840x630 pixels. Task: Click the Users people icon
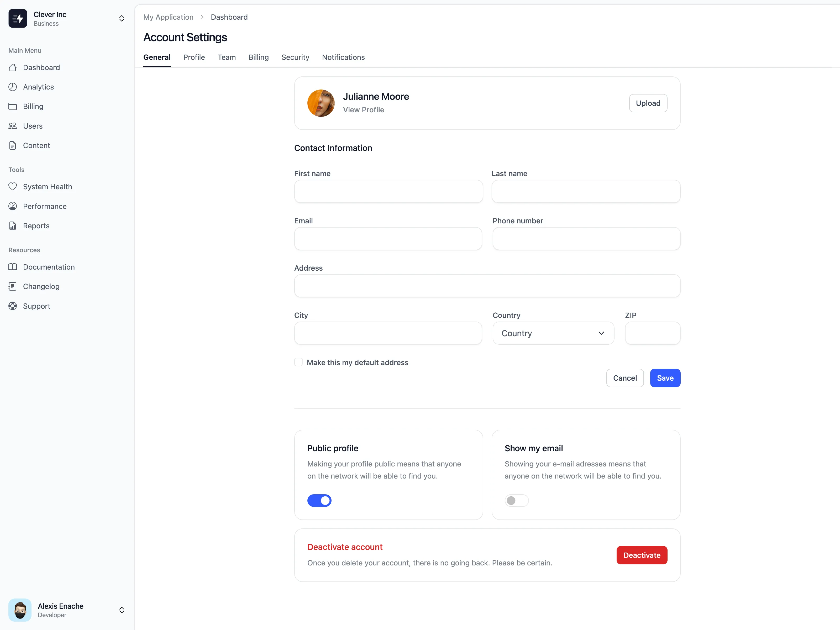point(13,126)
